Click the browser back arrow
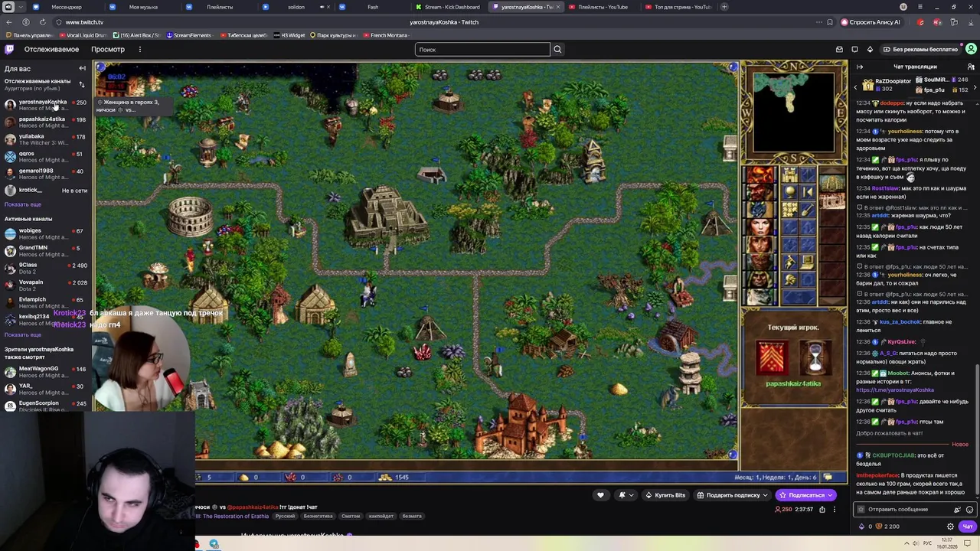This screenshot has width=980, height=551. (9, 22)
